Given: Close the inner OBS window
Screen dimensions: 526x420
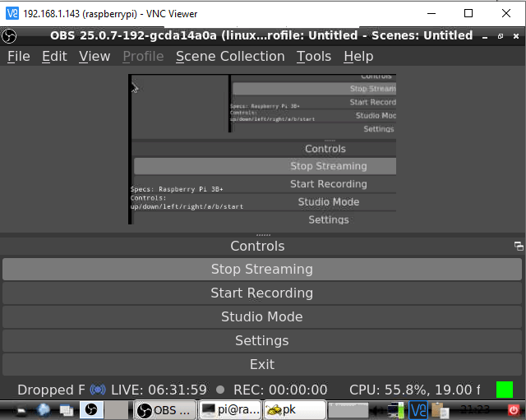Looking at the screenshot, I should [x=516, y=36].
